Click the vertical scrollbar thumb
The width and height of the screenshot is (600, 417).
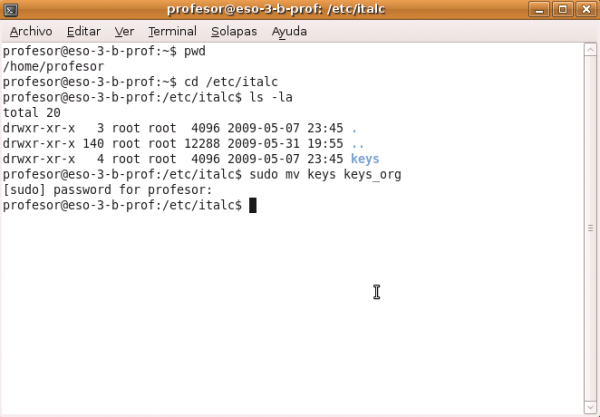click(589, 225)
